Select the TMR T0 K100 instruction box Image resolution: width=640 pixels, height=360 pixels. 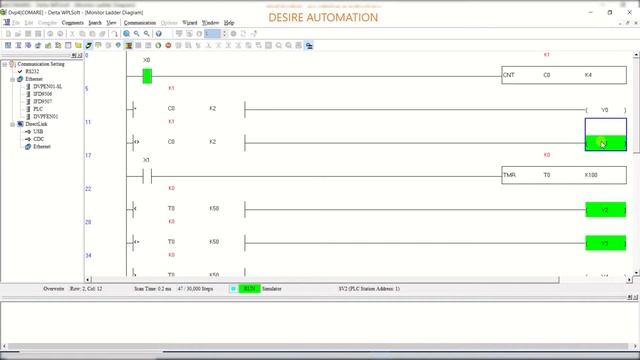tap(564, 175)
